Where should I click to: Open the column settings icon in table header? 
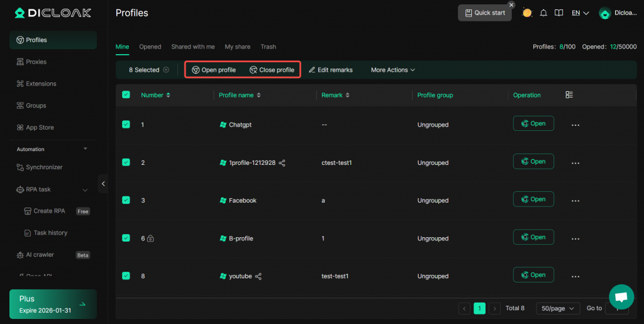[569, 95]
